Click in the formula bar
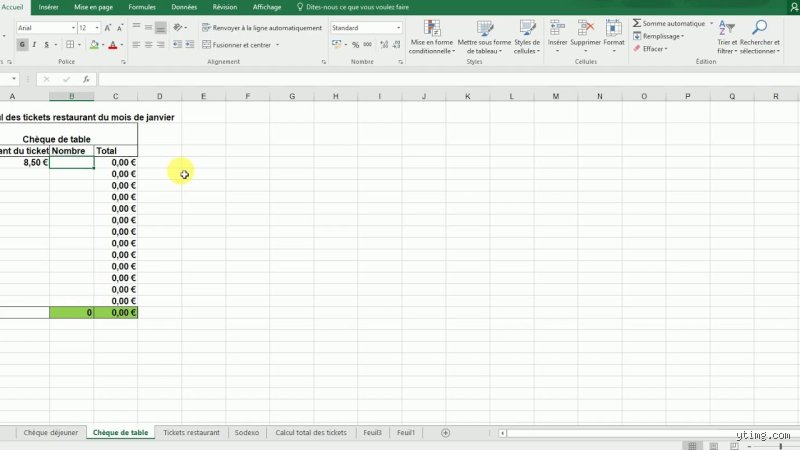 [449, 79]
